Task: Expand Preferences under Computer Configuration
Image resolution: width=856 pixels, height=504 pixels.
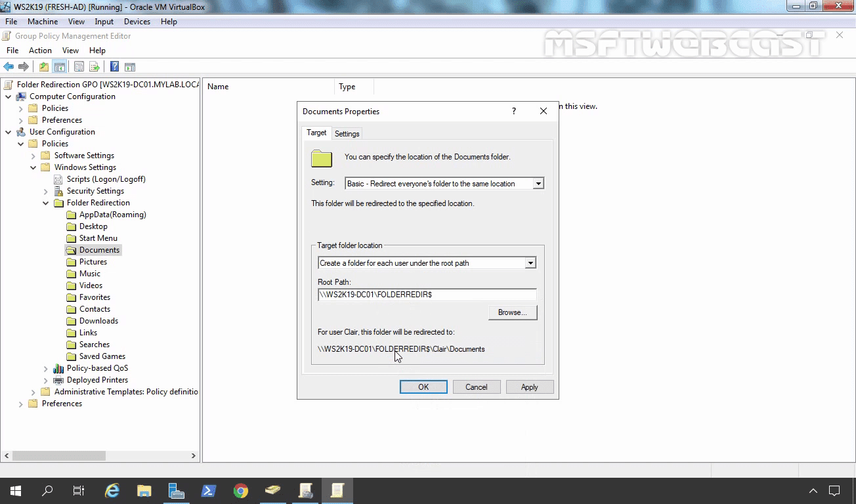Action: [21, 120]
